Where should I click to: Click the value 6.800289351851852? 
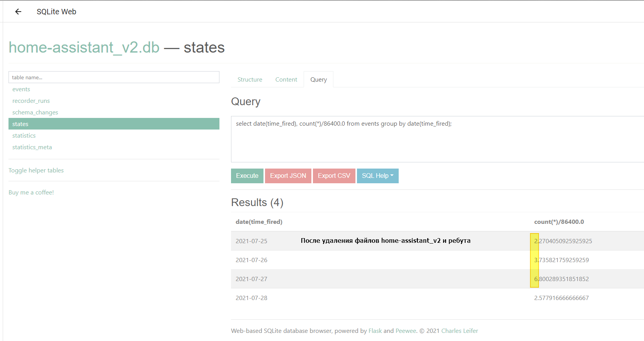tap(562, 279)
